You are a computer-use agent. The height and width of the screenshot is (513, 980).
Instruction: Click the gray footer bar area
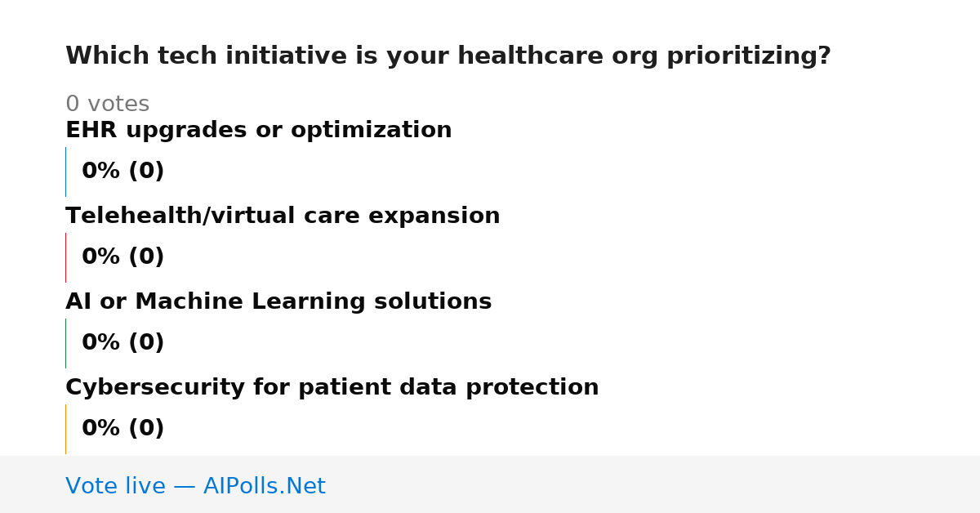pos(490,484)
